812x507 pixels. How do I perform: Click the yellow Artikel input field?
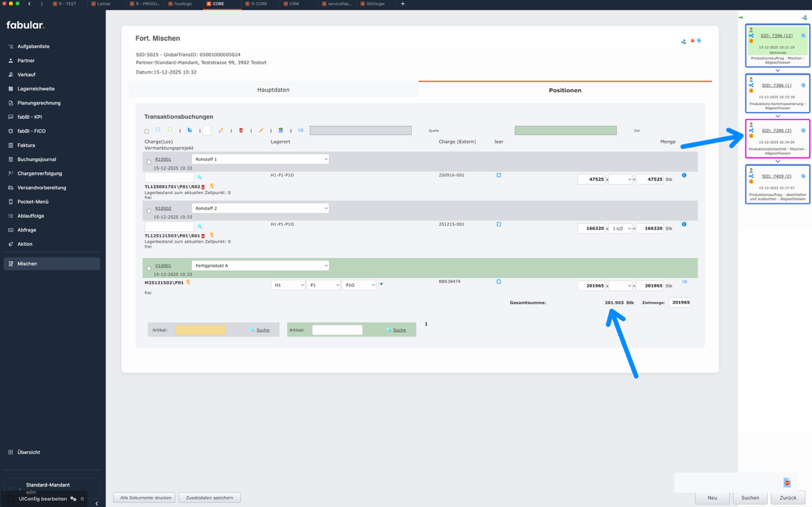point(200,330)
